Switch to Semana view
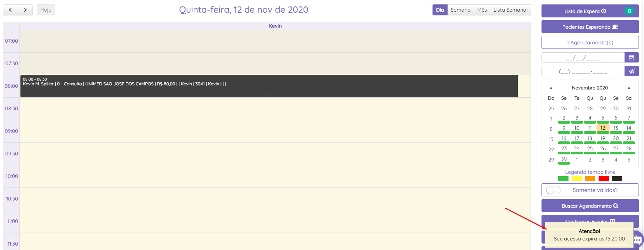The width and height of the screenshot is (644, 250). (460, 10)
